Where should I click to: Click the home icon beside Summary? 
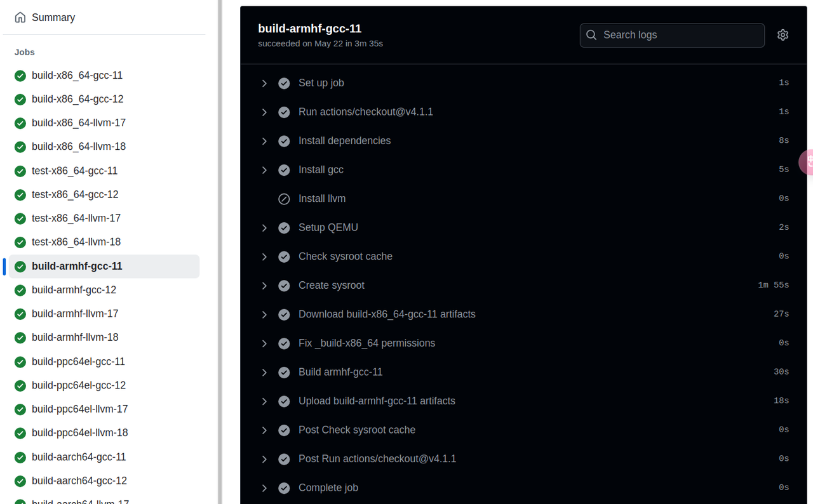pyautogui.click(x=20, y=17)
